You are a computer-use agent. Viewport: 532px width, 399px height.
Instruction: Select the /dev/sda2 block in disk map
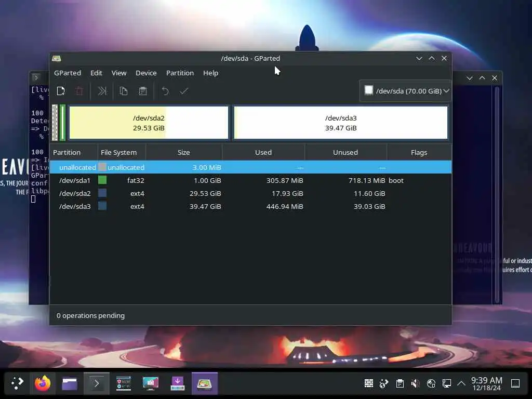[x=149, y=123]
